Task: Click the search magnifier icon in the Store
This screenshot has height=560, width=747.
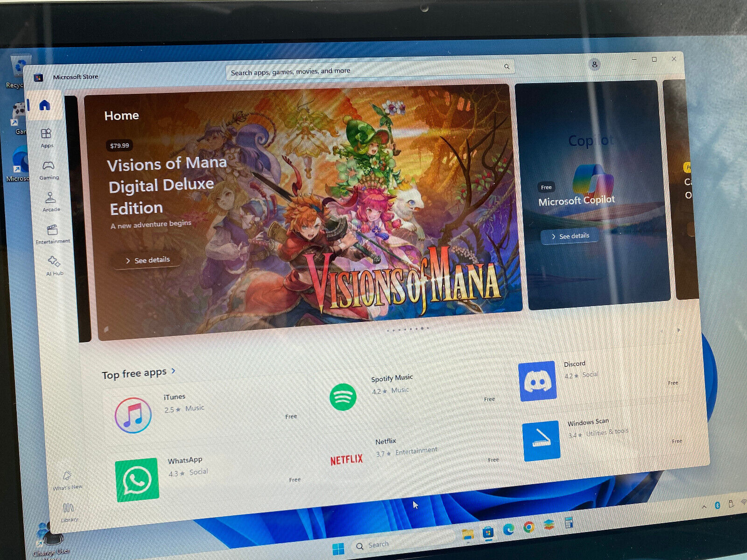Action: pyautogui.click(x=507, y=67)
